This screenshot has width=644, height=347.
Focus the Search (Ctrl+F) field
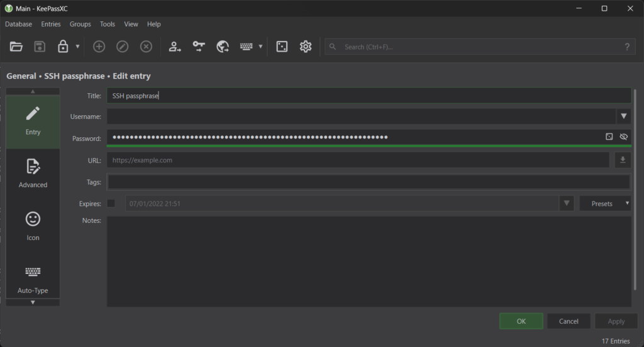(480, 47)
